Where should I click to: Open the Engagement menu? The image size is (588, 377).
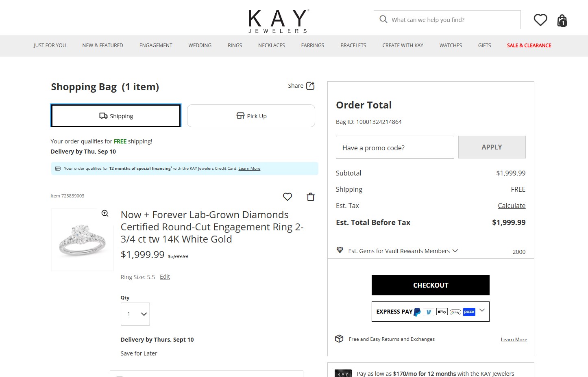tap(156, 45)
